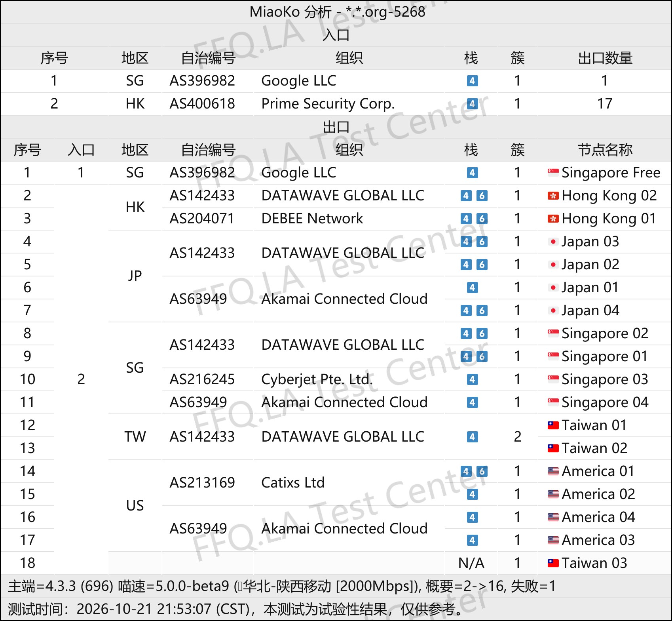Click the Singapore flag beside Singapore 04
The image size is (672, 621).
pos(553,402)
